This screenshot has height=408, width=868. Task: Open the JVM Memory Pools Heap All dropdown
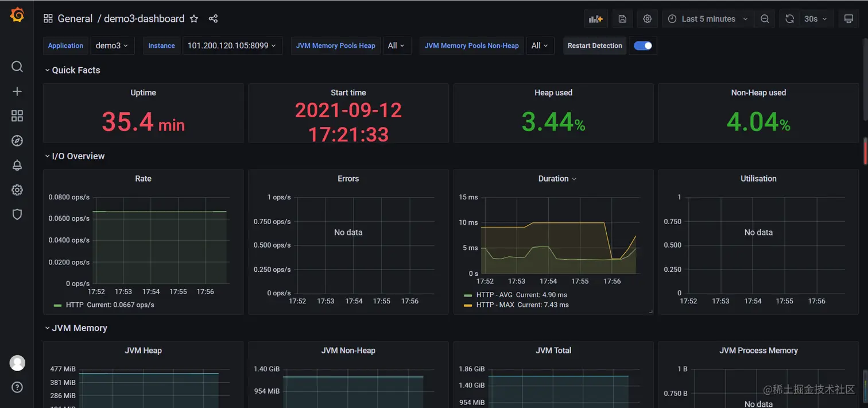[397, 46]
